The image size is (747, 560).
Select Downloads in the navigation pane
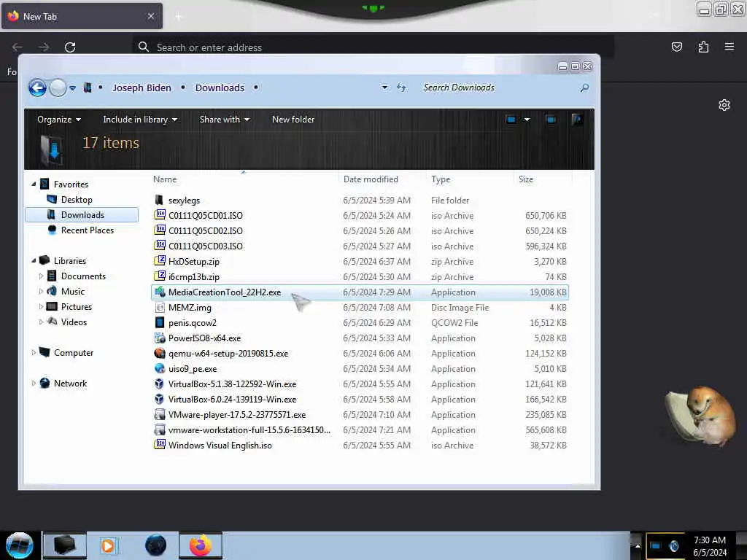82,215
